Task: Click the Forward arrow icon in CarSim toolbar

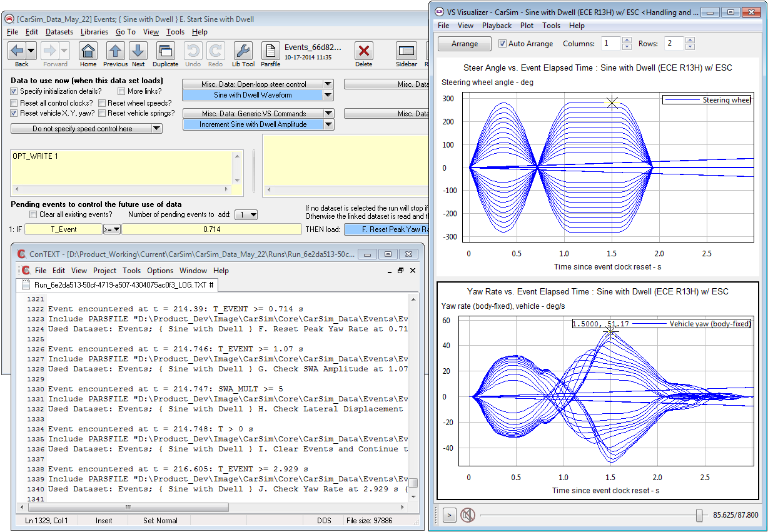Action: click(x=51, y=51)
